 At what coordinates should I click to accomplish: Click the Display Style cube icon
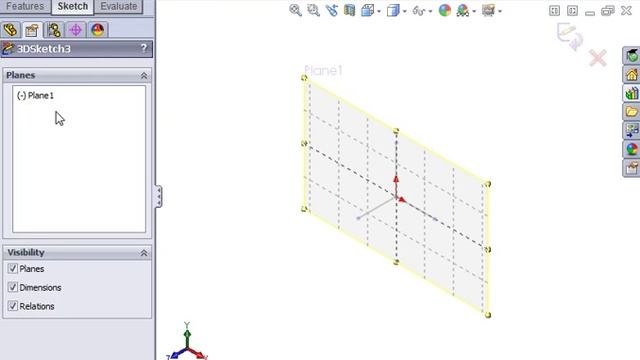pos(393,10)
